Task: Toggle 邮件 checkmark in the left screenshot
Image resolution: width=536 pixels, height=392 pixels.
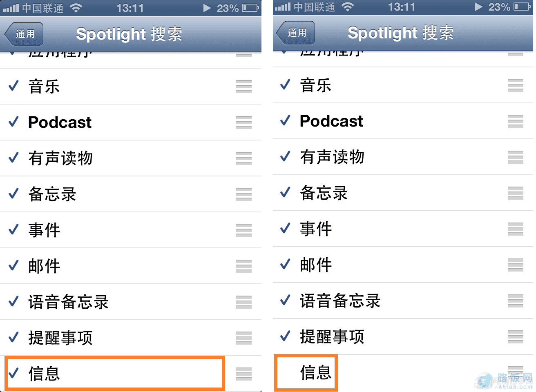Action: [14, 266]
